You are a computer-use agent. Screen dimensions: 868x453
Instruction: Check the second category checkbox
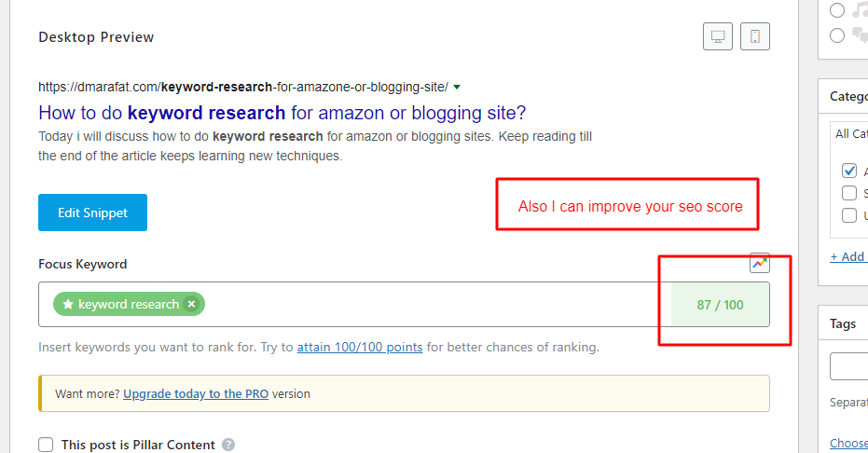pyautogui.click(x=849, y=193)
